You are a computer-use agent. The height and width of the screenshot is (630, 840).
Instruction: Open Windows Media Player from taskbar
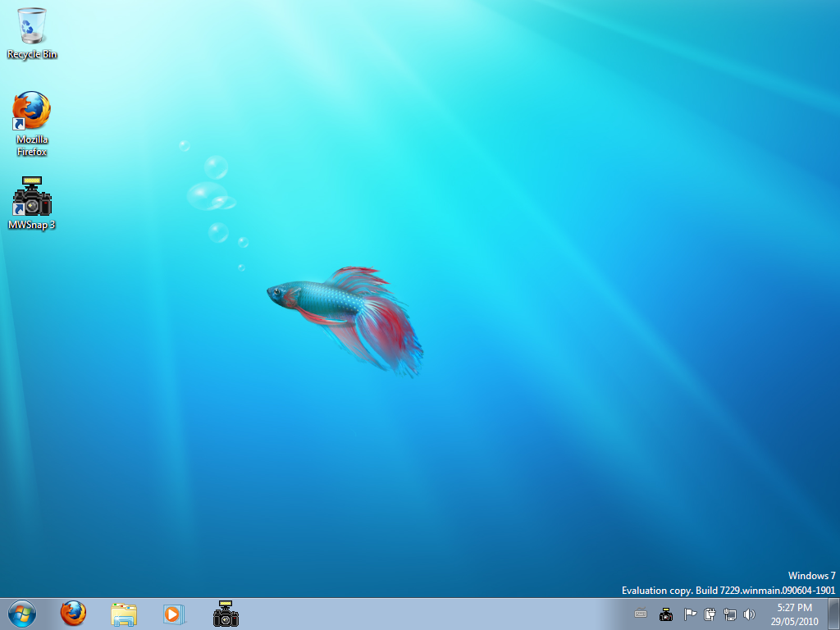[174, 614]
